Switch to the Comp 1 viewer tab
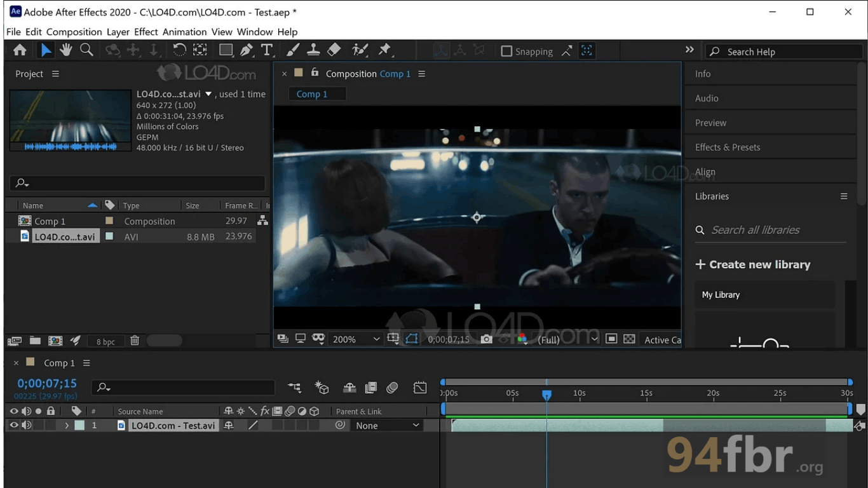 click(317, 94)
